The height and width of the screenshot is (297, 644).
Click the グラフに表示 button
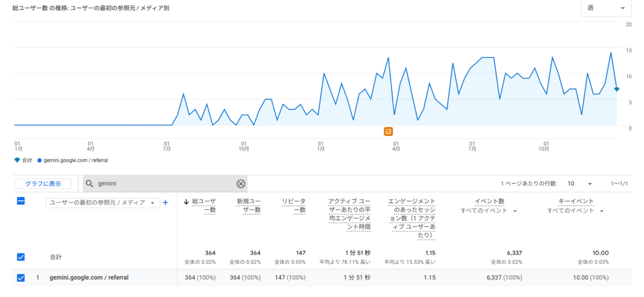tap(43, 184)
